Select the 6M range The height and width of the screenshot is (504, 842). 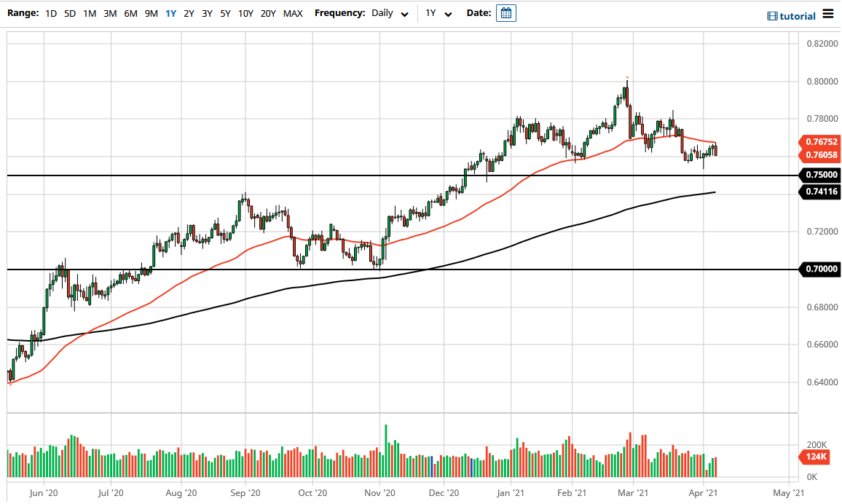[x=130, y=13]
